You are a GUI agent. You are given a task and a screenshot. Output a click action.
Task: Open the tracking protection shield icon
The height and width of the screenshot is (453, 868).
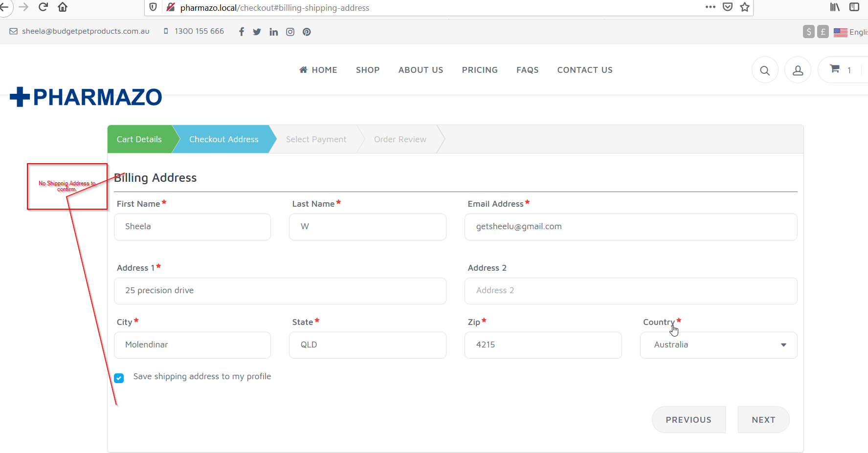tap(153, 7)
